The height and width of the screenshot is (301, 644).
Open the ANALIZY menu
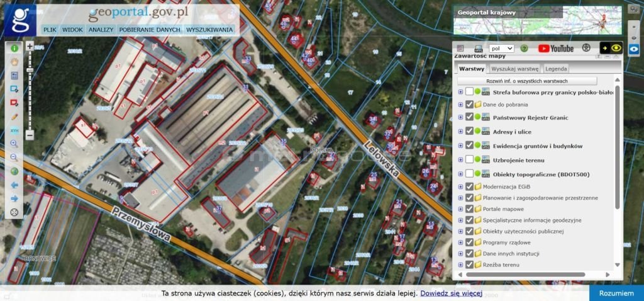point(101,30)
